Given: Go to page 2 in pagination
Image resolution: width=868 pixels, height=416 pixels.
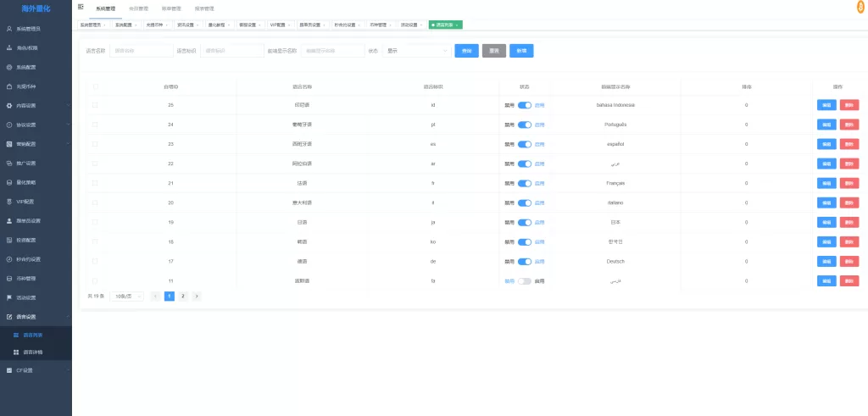Looking at the screenshot, I should 182,297.
